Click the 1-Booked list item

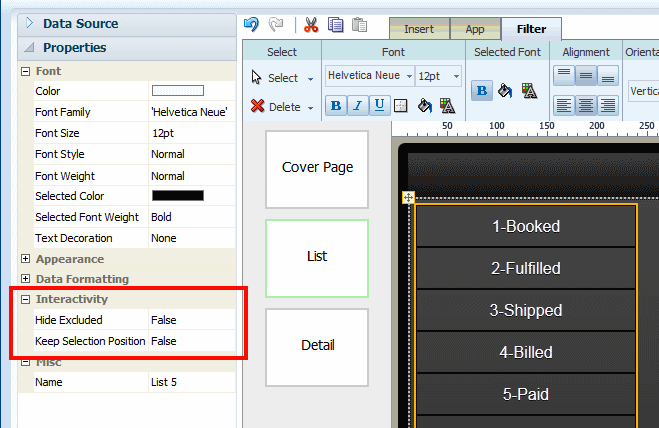click(526, 226)
